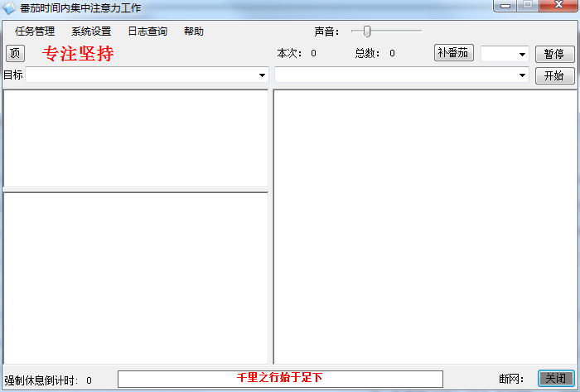Click the 专注坚持 red heading text
Screen dimensions: 580x392
coord(78,54)
